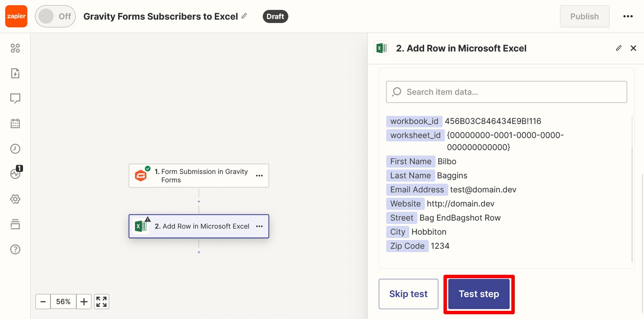Zoom in the canvas with plus button
Viewport: 644px width, 319px height.
click(84, 302)
